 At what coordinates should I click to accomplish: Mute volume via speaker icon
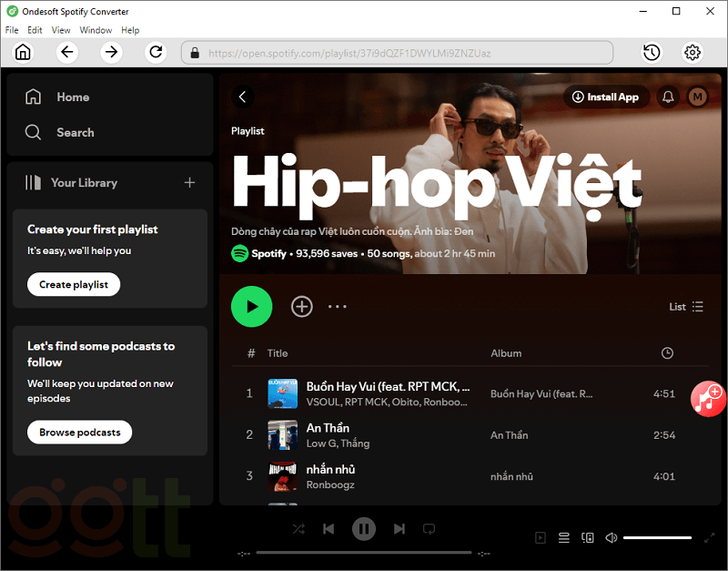coord(612,537)
